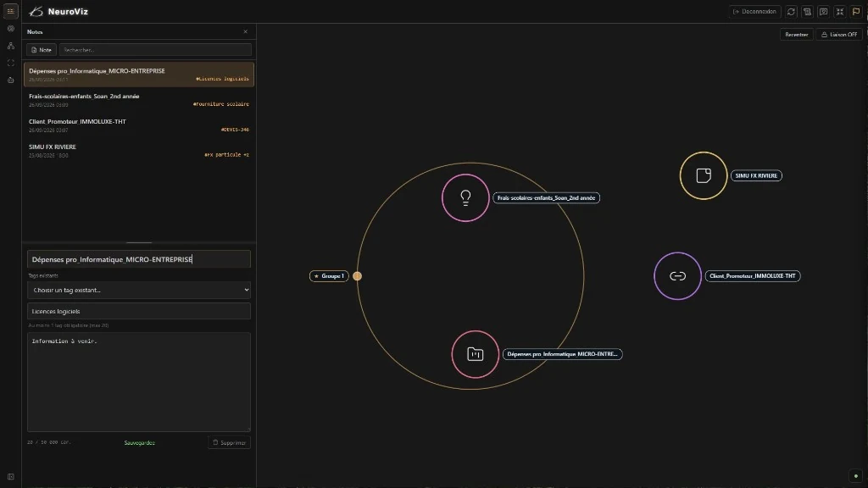This screenshot has height=488, width=868.
Task: Close the Notes panel
Action: 246,31
